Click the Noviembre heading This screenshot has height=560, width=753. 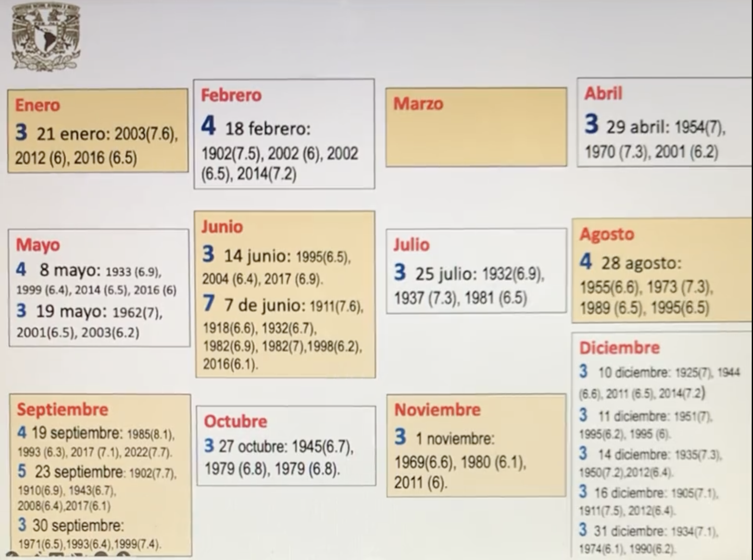click(437, 410)
